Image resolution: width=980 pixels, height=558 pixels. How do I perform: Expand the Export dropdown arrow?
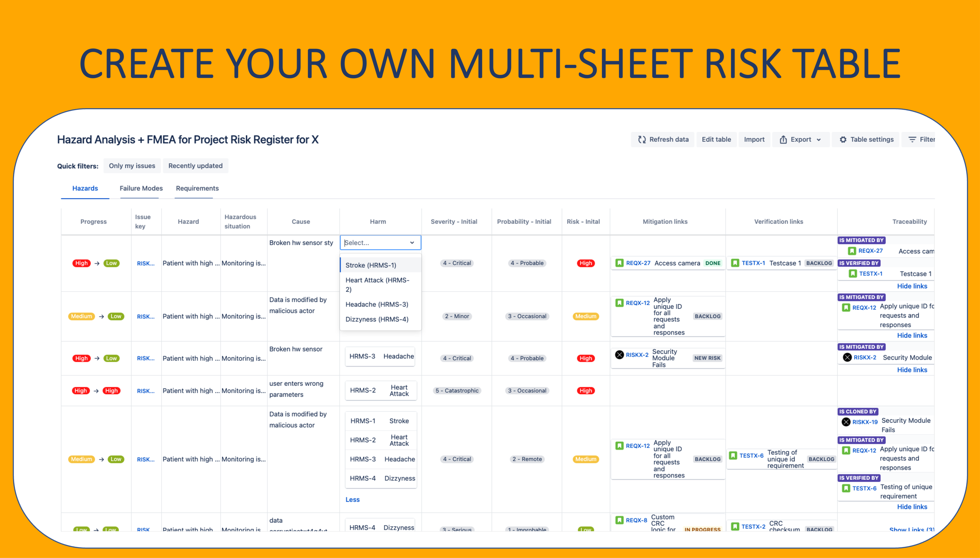click(818, 140)
